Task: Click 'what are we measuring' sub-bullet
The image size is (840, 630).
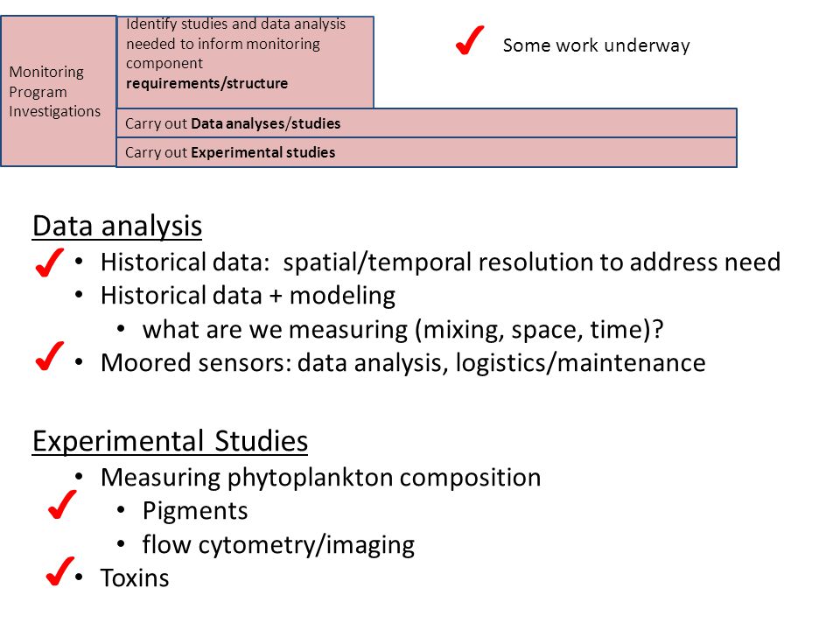Action: pos(402,330)
